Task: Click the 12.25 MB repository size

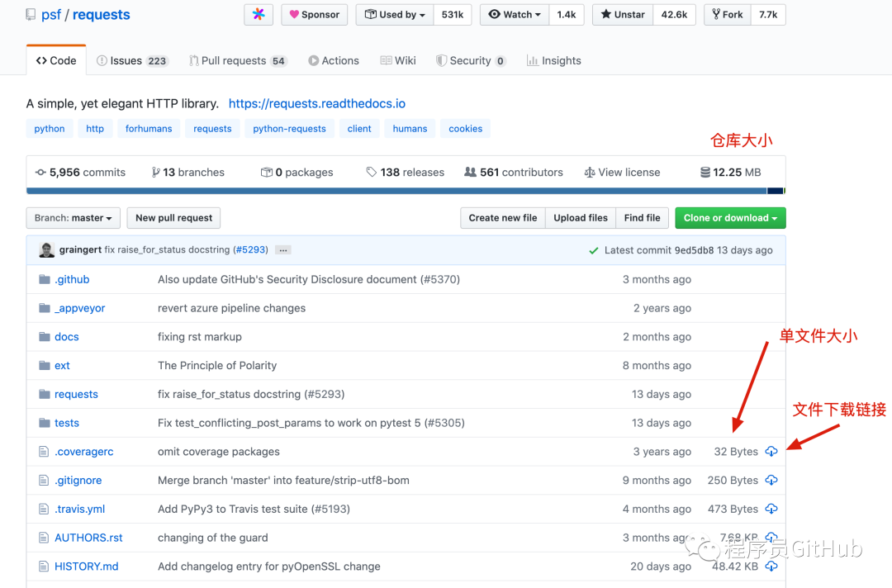Action: click(730, 173)
